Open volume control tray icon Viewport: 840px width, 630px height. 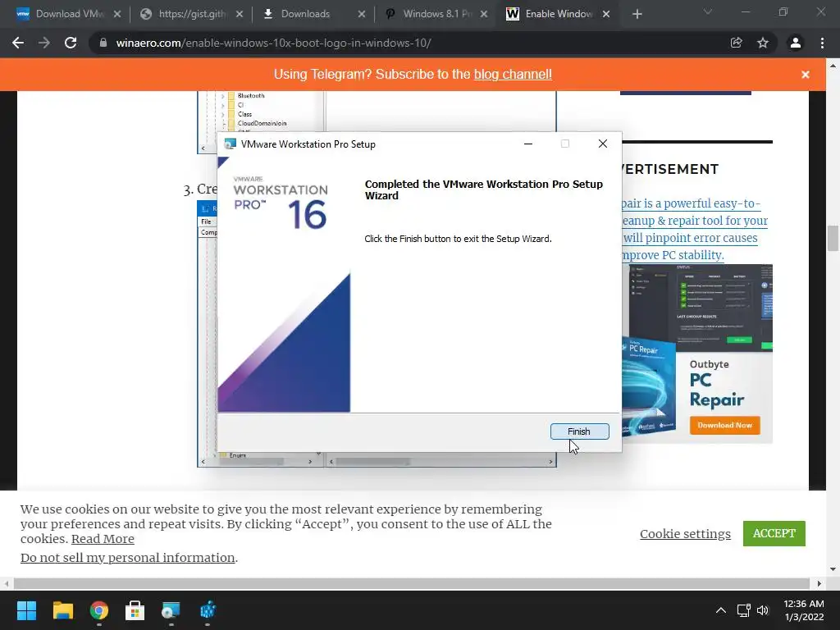[763, 610]
